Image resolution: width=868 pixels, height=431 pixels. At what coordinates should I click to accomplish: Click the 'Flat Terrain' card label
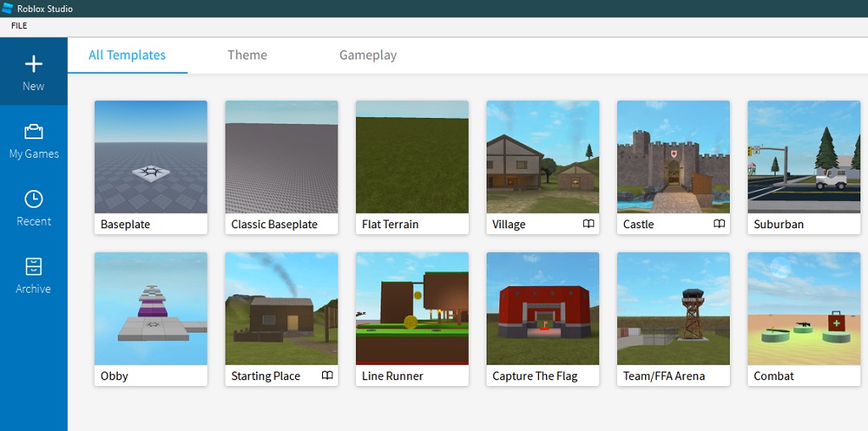(390, 224)
